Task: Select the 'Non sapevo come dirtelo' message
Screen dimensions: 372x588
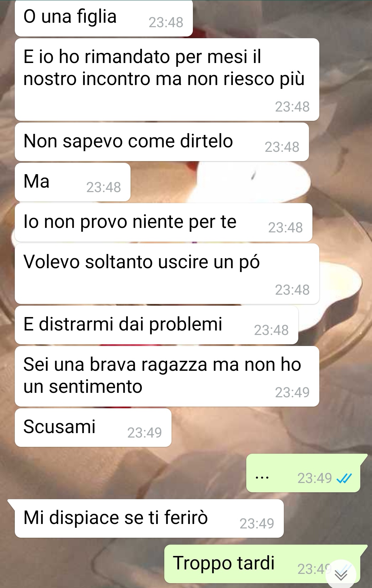Action: click(162, 142)
